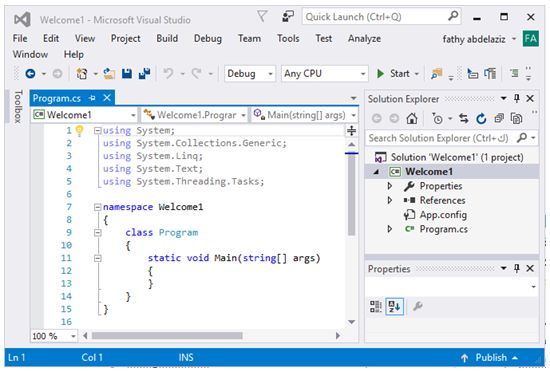Click the FA account avatar badge
550x371 pixels.
530,39
